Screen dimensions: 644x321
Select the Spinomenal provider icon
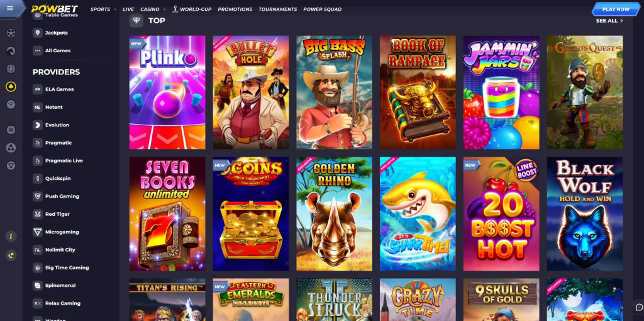click(38, 285)
